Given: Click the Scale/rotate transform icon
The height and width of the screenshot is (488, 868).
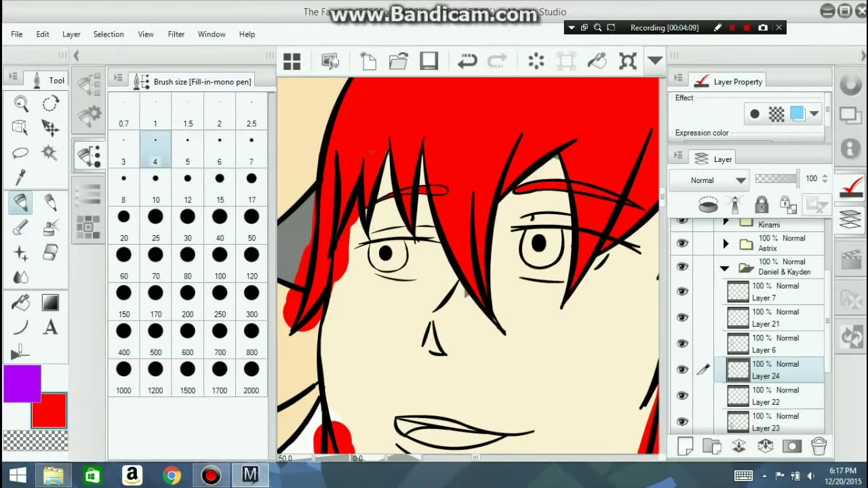Looking at the screenshot, I should pyautogui.click(x=628, y=62).
